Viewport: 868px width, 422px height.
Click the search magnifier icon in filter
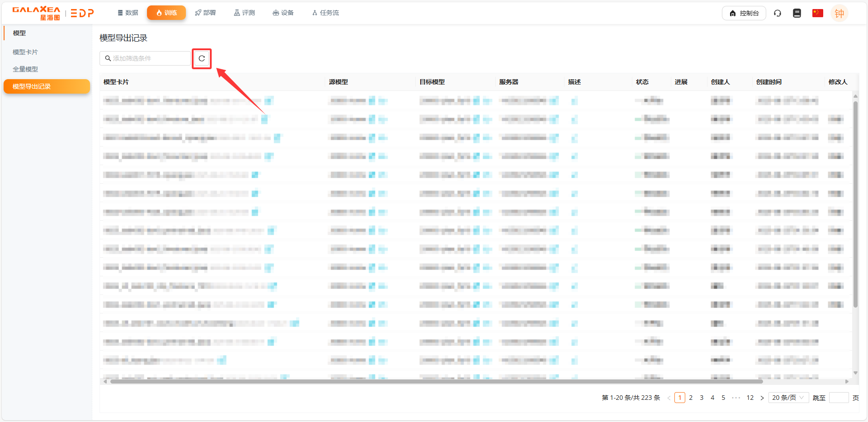[x=108, y=58]
